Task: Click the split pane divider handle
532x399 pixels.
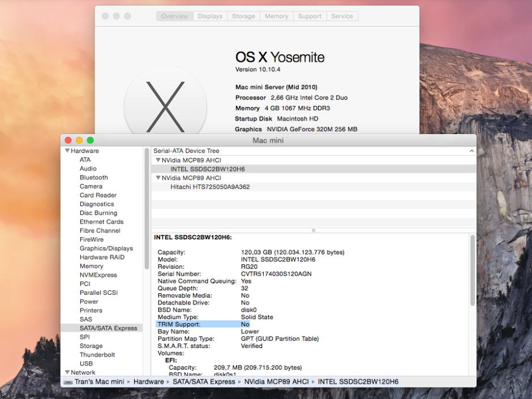Action: tap(314, 230)
